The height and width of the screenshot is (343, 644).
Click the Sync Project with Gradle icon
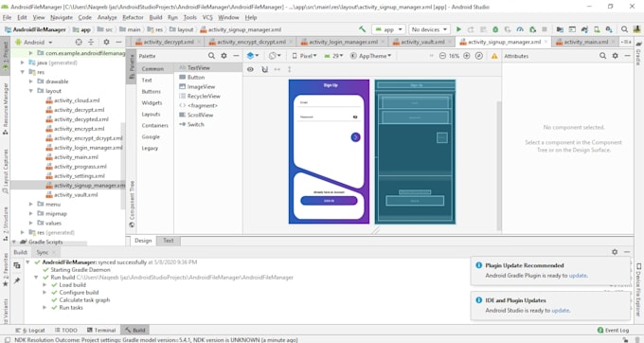coord(584,29)
